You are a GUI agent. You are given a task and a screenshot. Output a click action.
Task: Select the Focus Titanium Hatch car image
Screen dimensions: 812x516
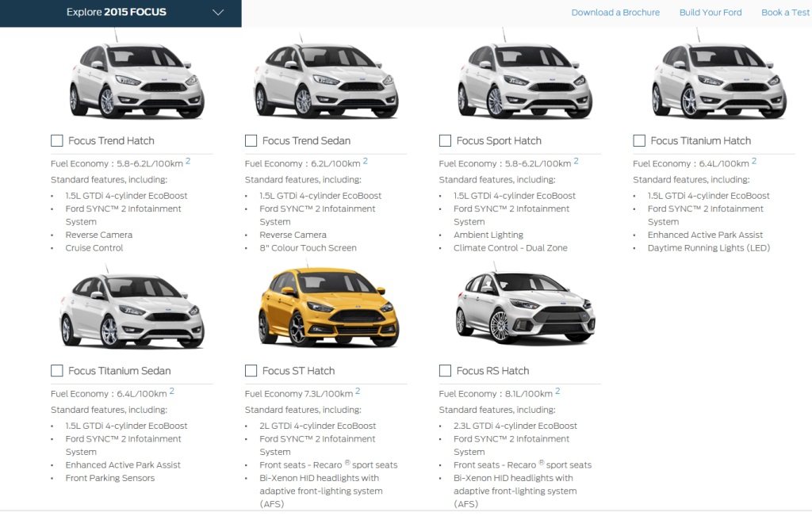coord(719,75)
